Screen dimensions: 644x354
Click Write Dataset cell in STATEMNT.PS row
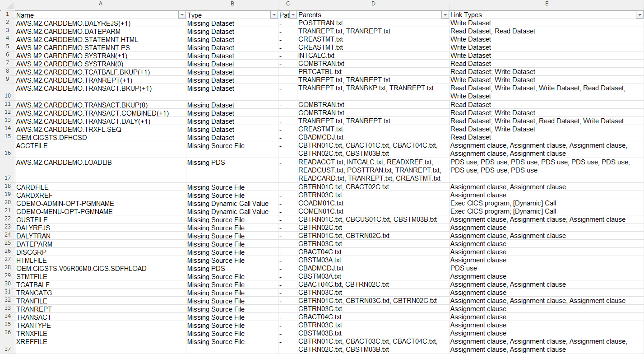pos(547,47)
